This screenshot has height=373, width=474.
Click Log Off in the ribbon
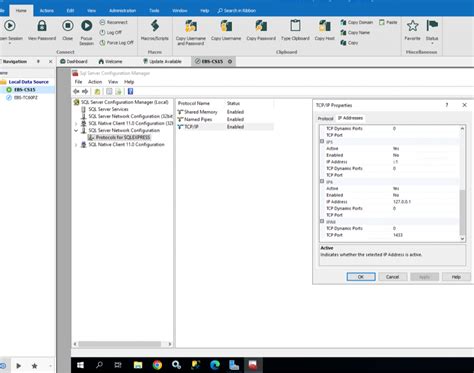111,32
